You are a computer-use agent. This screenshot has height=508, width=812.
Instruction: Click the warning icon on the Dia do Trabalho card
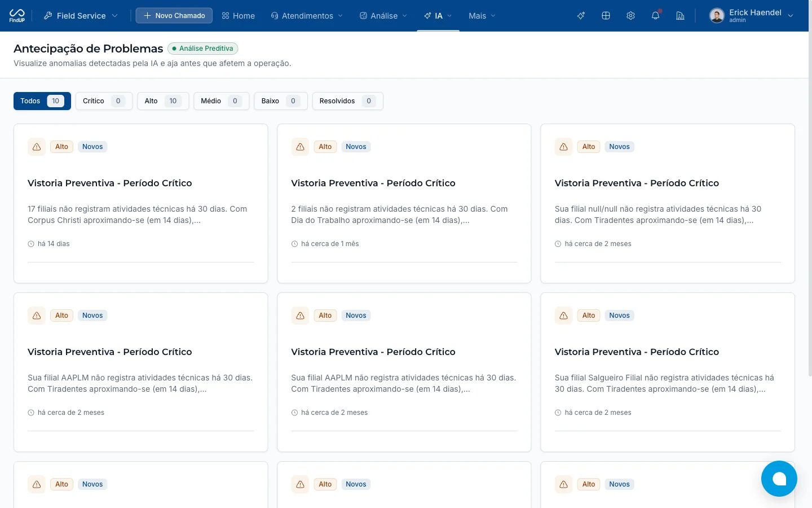point(300,147)
